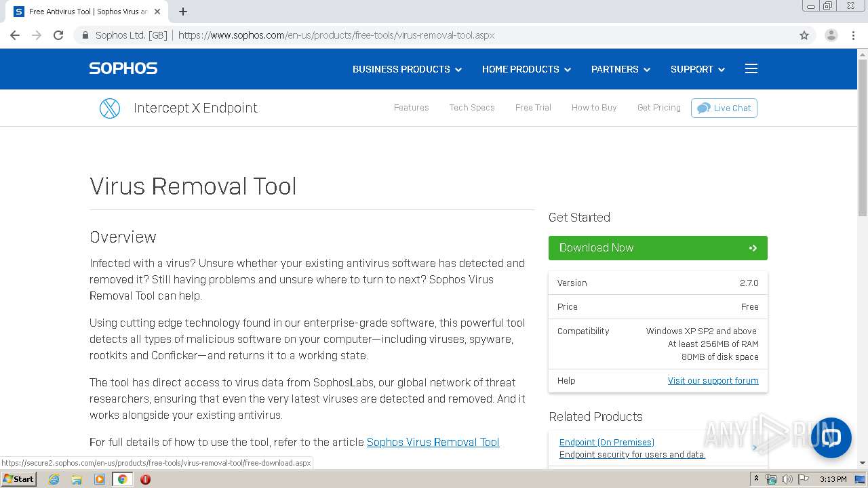The height and width of the screenshot is (488, 868).
Task: Open the Windows Start menu
Action: pyautogui.click(x=19, y=479)
